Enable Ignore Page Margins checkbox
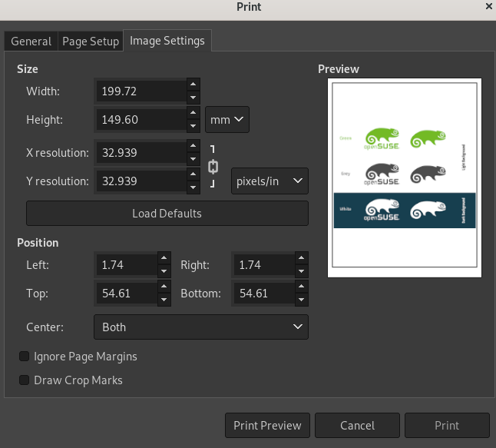 25,357
